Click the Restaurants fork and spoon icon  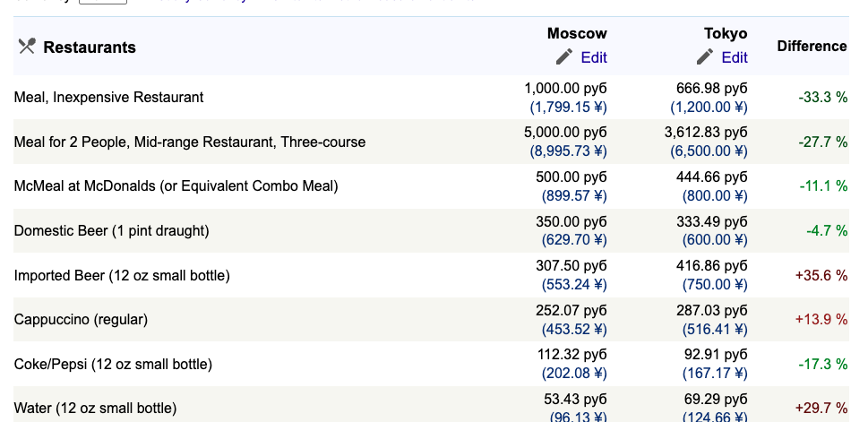(x=27, y=46)
